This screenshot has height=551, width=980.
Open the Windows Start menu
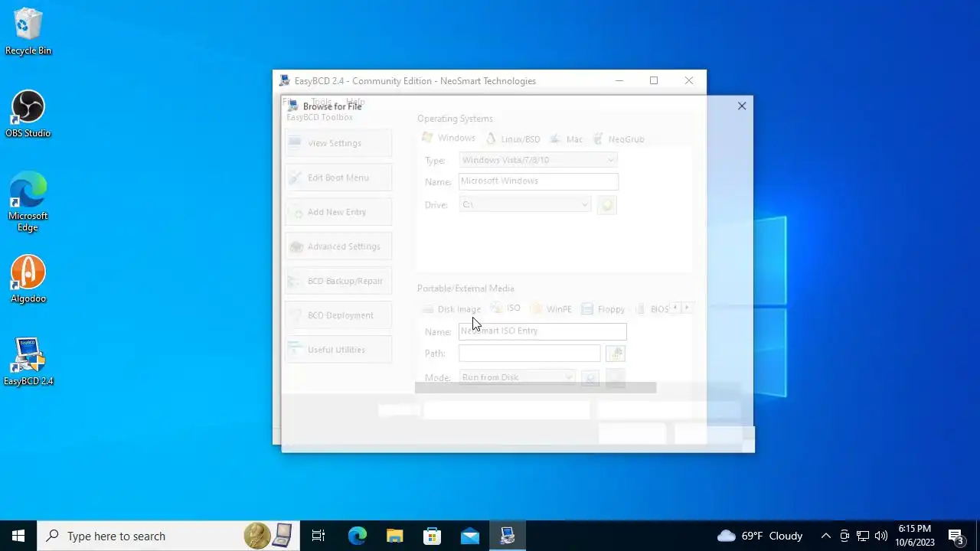(x=18, y=536)
